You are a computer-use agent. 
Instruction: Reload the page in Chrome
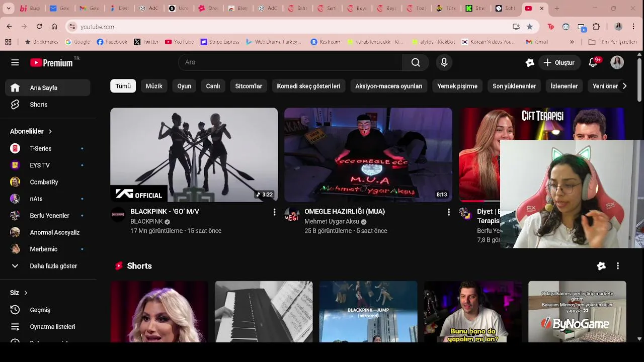(x=39, y=27)
